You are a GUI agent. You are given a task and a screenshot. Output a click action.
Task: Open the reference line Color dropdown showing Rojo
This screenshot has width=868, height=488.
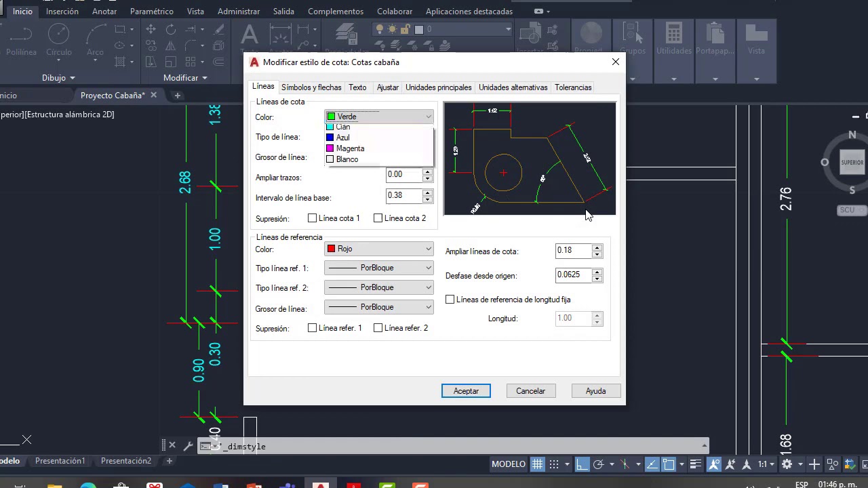tap(379, 249)
